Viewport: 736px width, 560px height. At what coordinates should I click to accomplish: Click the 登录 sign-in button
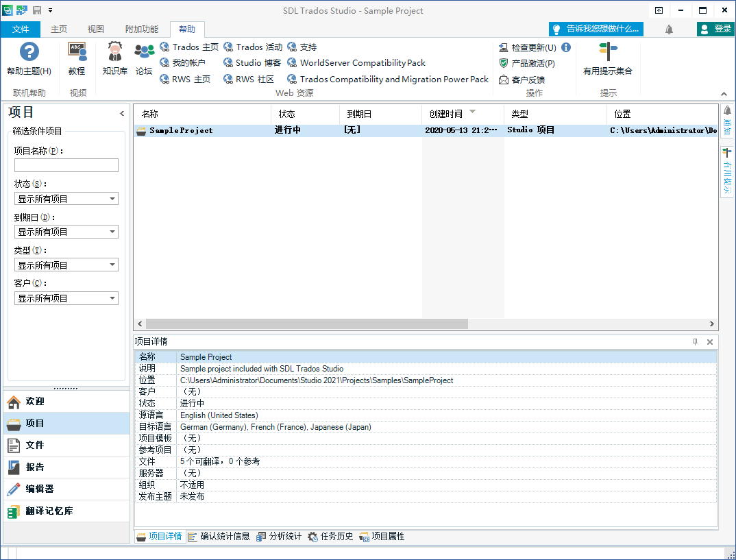(715, 29)
